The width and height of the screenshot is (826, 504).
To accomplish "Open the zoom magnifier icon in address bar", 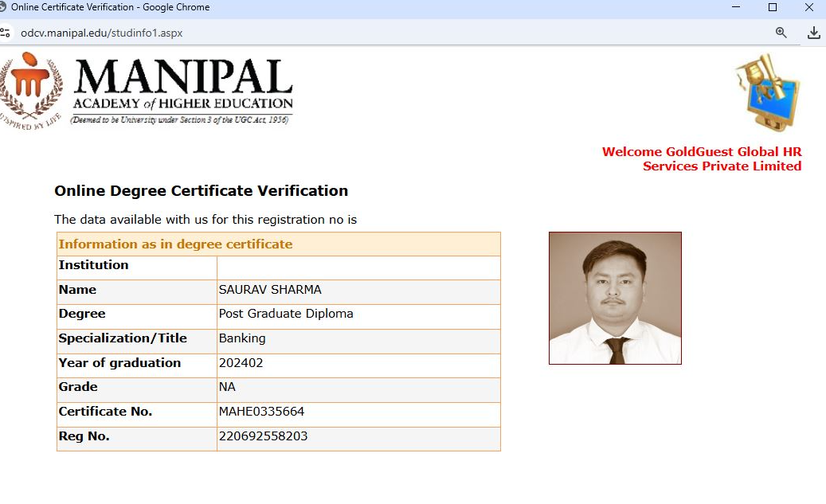I will [781, 33].
